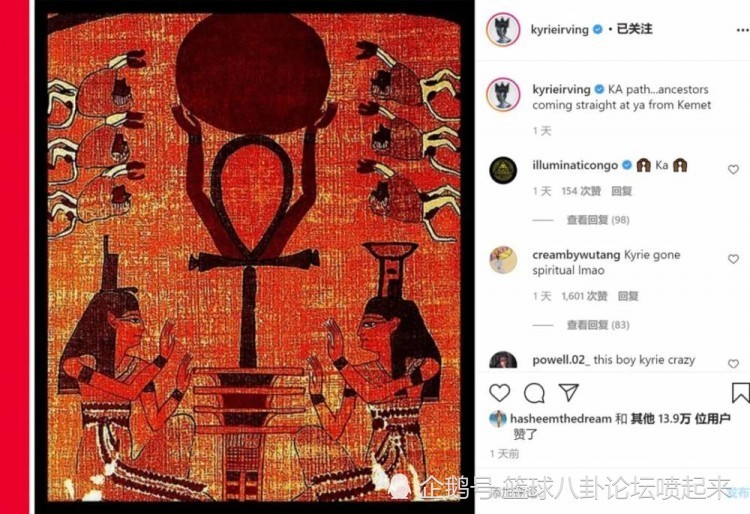Screen dimensions: 750x514
Task: Open the Egyptian ankh artwork image
Action: pyautogui.click(x=254, y=257)
